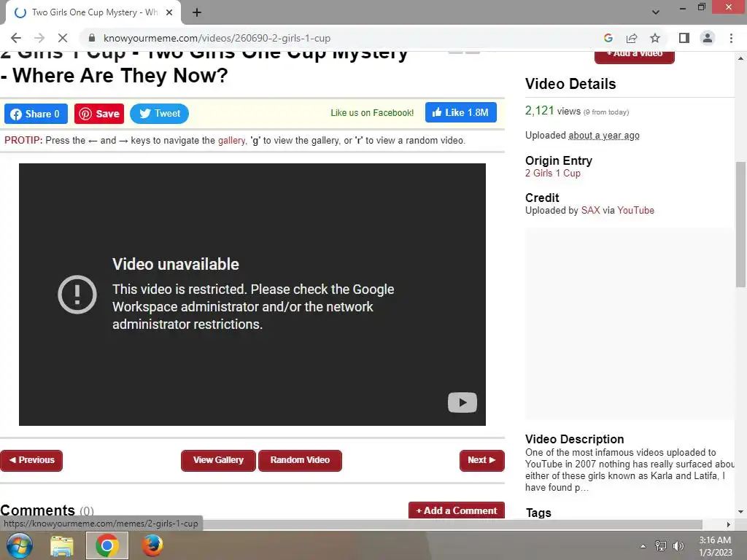Open the Google icon in address bar

(x=608, y=38)
